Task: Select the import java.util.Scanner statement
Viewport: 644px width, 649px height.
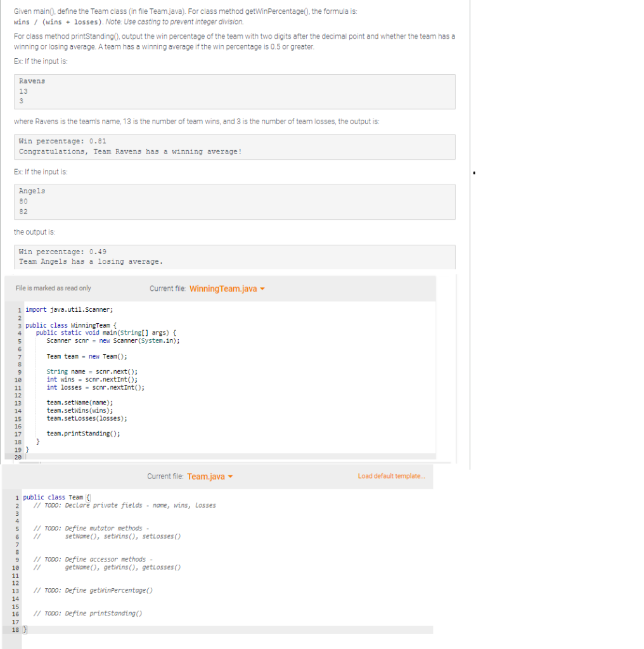Action: (70, 309)
